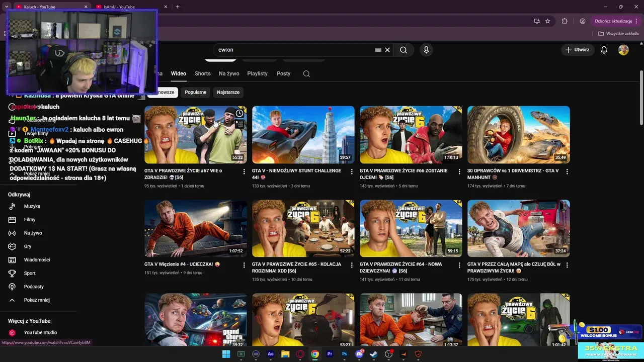Screen dimensions: 644x362
Task: Open Na żywo in the Odkrywaj sidebar
Action: 33,233
